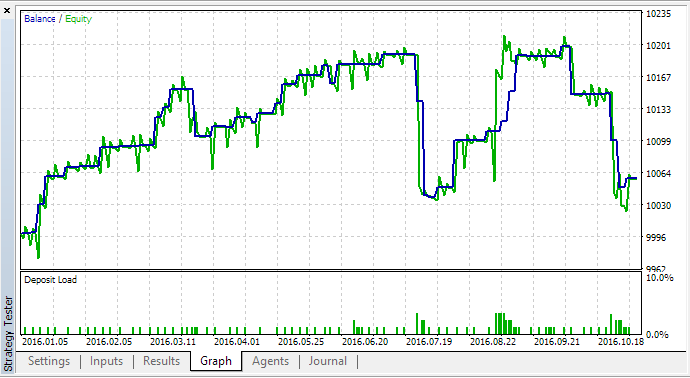
Task: Click the 2016.10.18 date label
Action: (621, 342)
